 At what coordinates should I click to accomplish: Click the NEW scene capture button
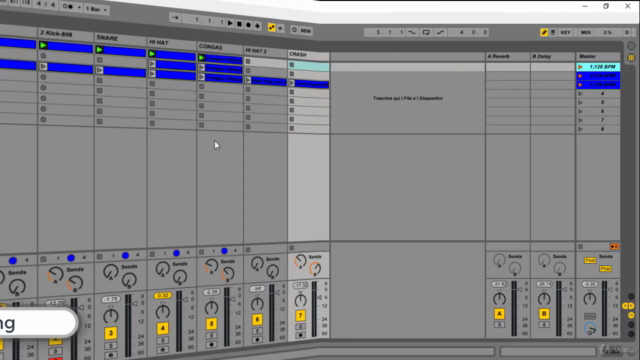pyautogui.click(x=306, y=31)
